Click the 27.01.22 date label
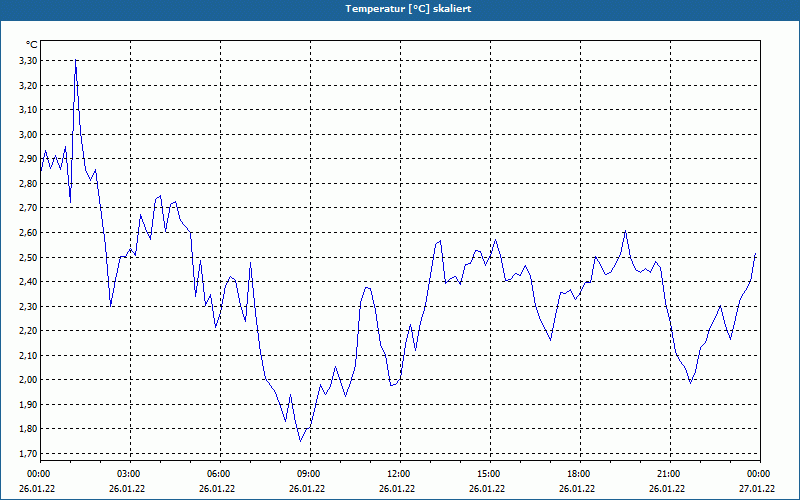Image resolution: width=800 pixels, height=500 pixels. click(757, 489)
